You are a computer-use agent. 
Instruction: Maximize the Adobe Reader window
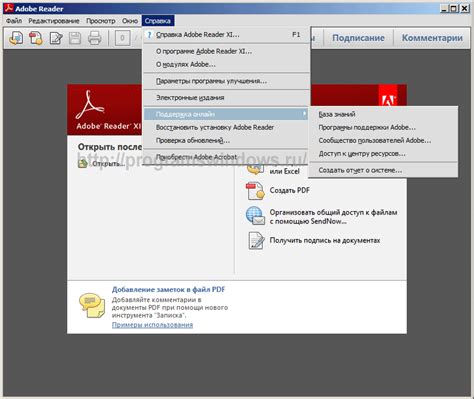tap(454, 8)
